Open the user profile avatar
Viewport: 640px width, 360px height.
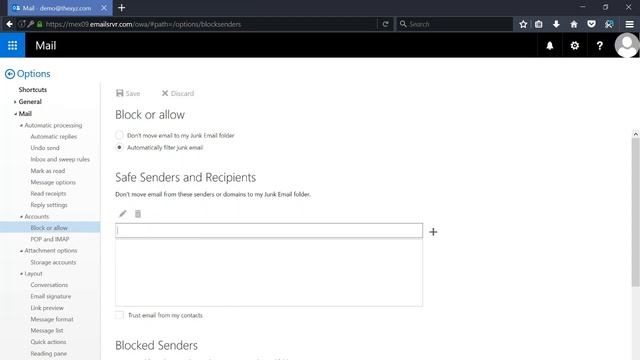pos(627,45)
